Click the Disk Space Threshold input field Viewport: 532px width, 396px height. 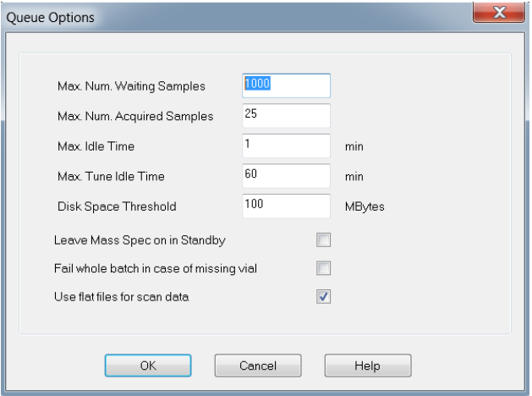point(285,206)
